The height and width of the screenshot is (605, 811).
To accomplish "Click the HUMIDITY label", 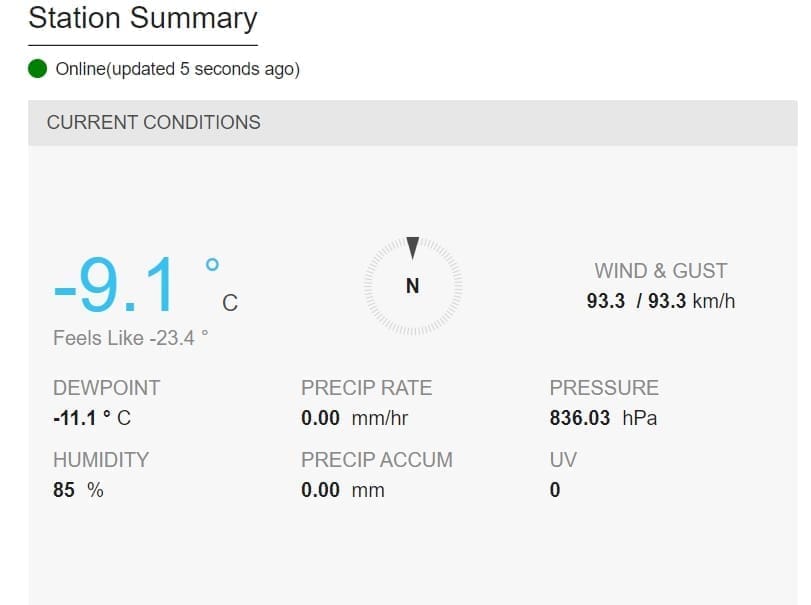I will pyautogui.click(x=101, y=460).
